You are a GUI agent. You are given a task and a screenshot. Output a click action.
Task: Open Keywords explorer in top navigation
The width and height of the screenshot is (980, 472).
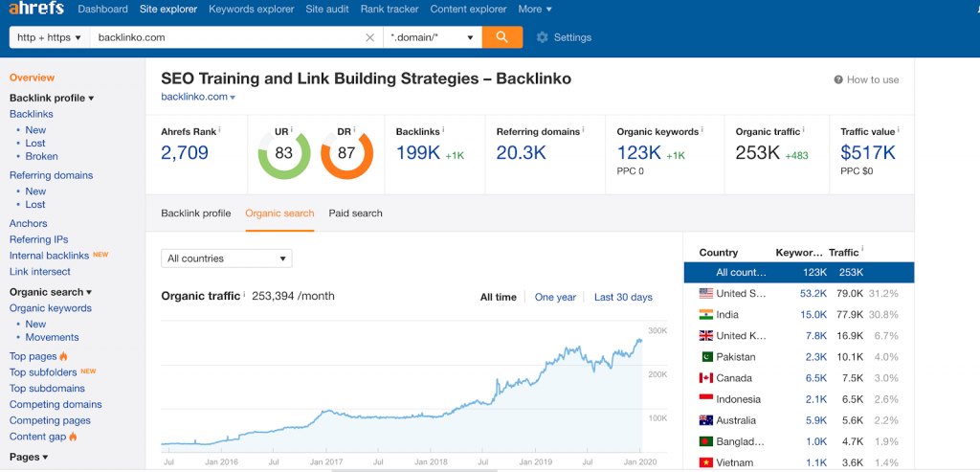coord(252,9)
